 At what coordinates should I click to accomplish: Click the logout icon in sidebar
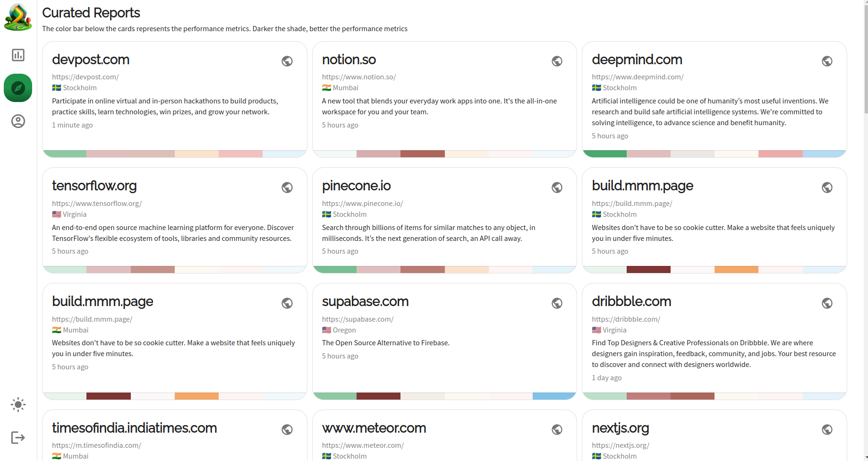18,437
